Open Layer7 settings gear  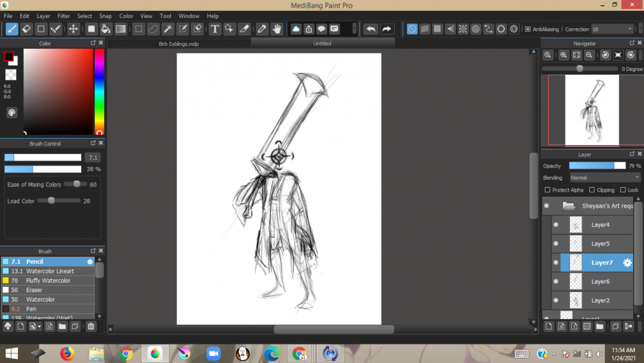coord(627,262)
